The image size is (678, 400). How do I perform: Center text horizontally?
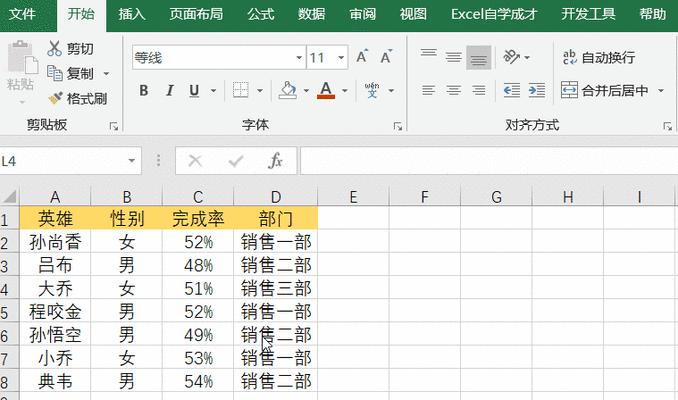click(454, 90)
